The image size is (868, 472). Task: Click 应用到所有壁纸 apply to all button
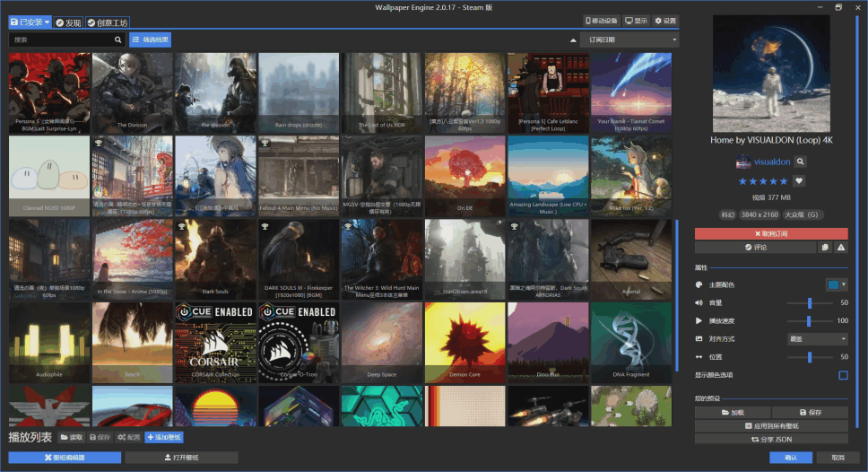pos(771,426)
